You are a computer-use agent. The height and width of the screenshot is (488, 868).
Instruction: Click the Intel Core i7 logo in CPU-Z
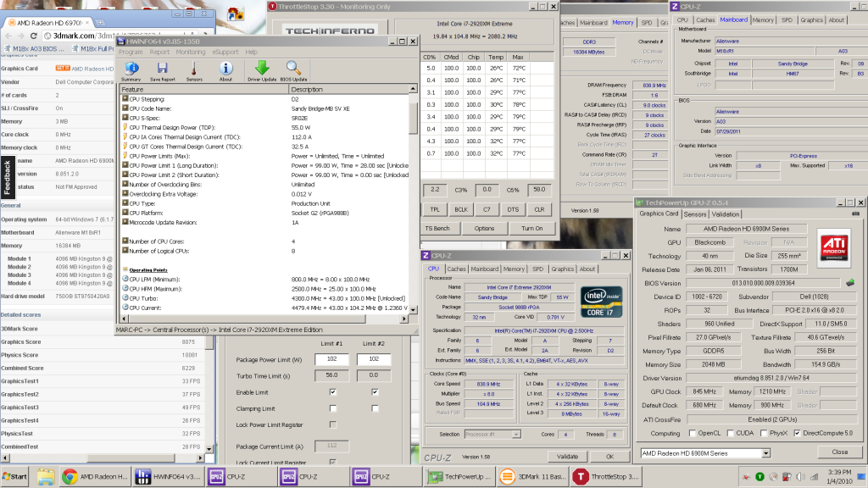pos(601,302)
